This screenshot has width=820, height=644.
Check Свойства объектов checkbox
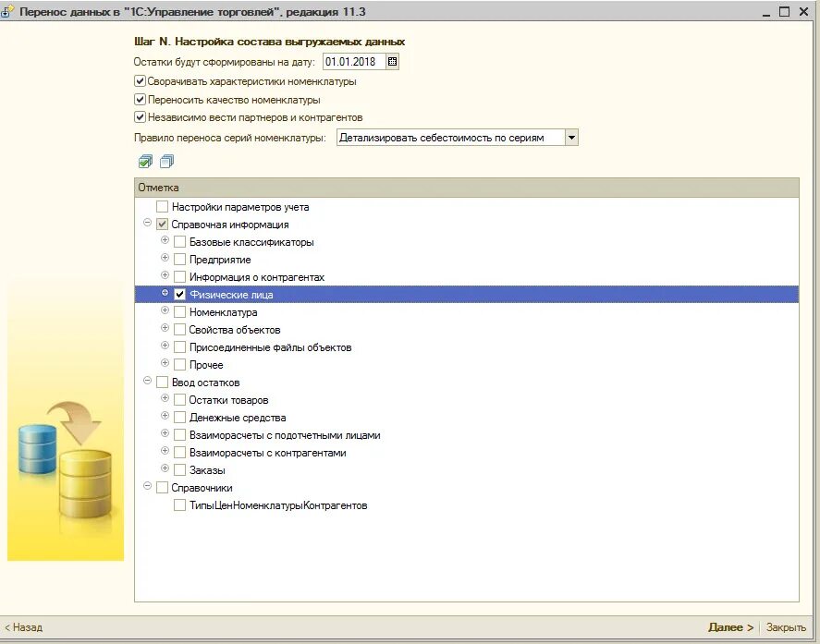tap(180, 330)
